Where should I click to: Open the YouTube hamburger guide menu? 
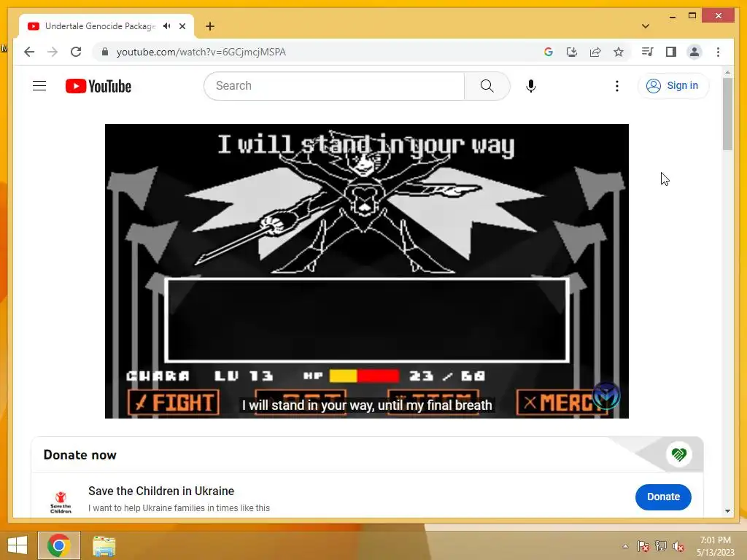pos(39,86)
